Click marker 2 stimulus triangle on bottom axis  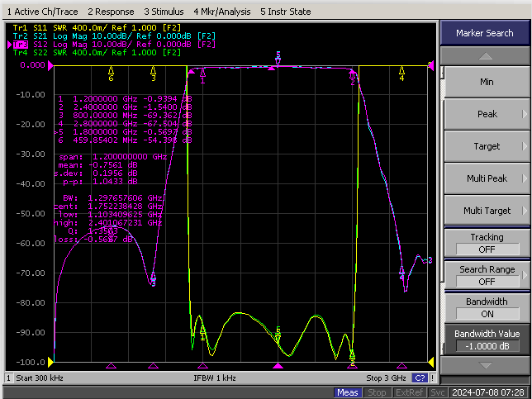(x=352, y=365)
